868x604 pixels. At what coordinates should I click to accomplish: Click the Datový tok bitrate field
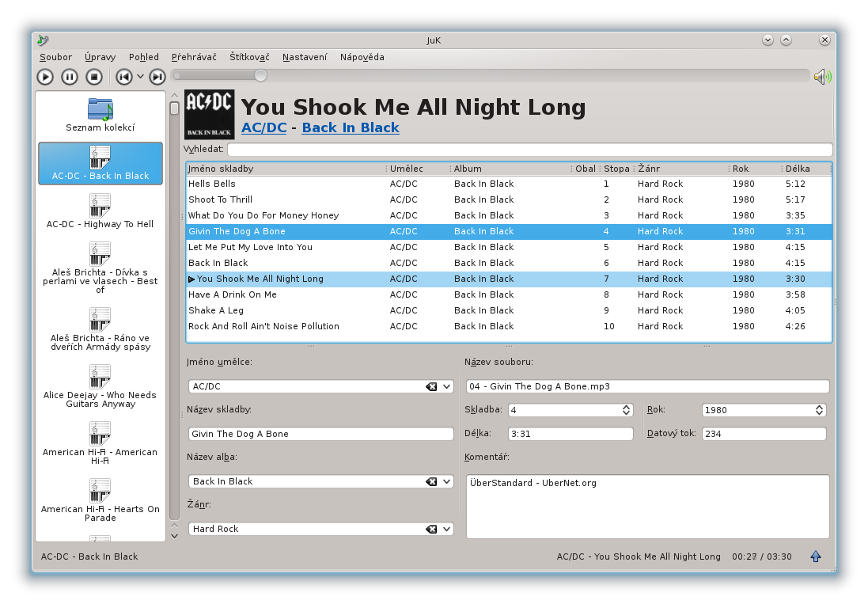click(764, 434)
